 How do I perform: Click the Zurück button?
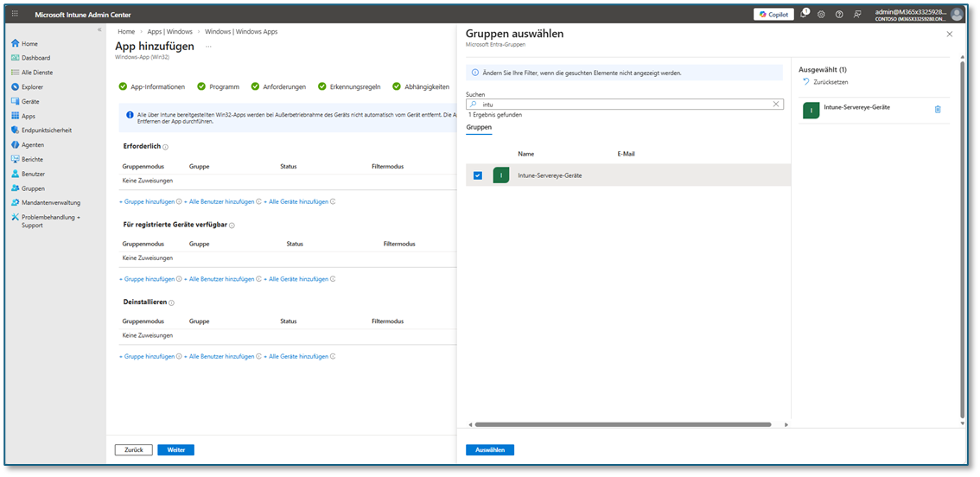pyautogui.click(x=134, y=449)
